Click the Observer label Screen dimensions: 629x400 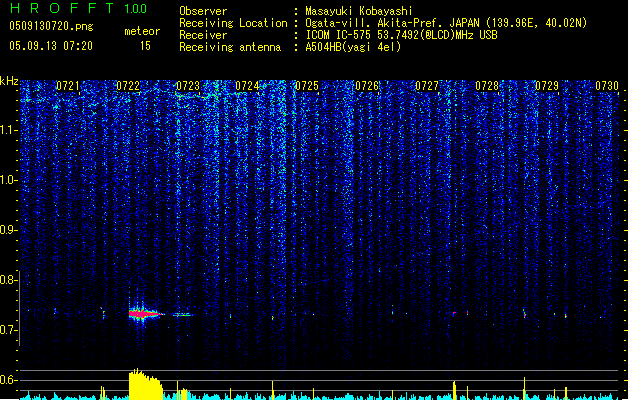[203, 11]
